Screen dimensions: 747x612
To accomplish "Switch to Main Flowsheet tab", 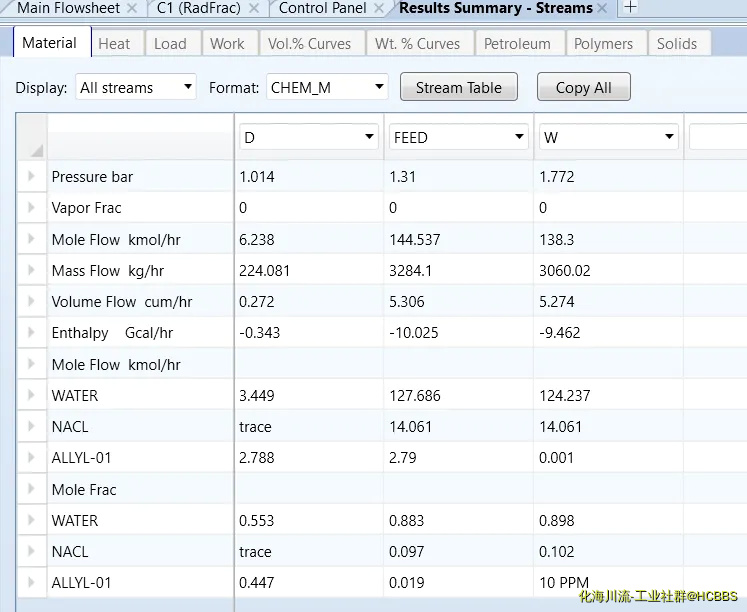I will 69,8.
